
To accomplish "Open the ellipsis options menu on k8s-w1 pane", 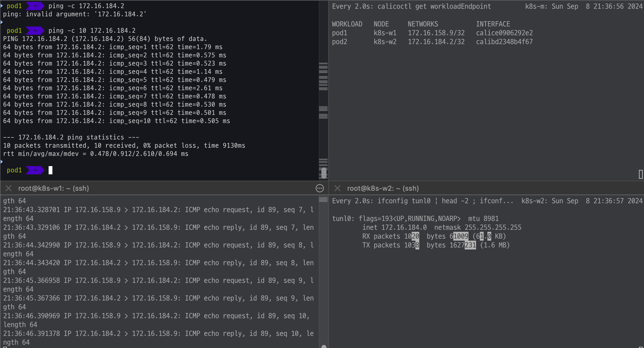I will pyautogui.click(x=319, y=188).
